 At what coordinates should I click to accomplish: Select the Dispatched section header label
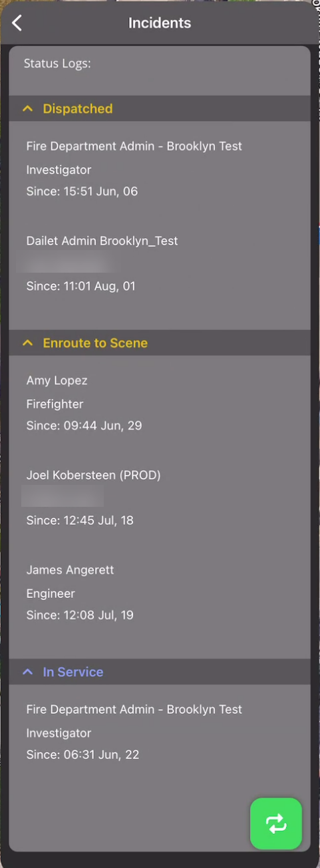click(x=78, y=108)
